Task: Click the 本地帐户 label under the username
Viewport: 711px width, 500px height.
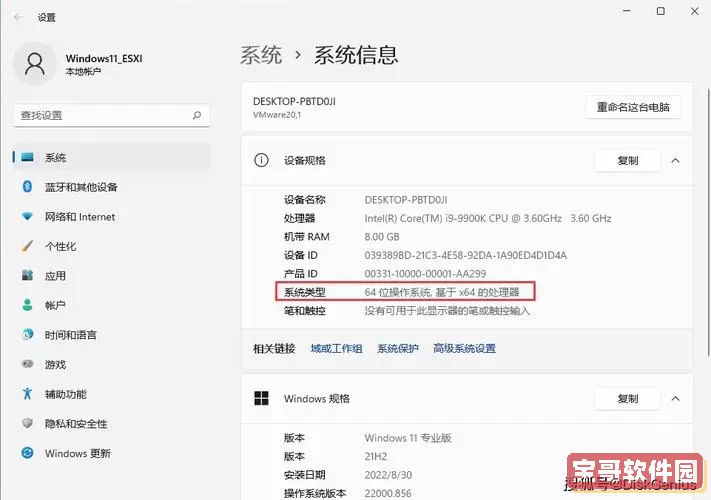Action: (x=83, y=72)
